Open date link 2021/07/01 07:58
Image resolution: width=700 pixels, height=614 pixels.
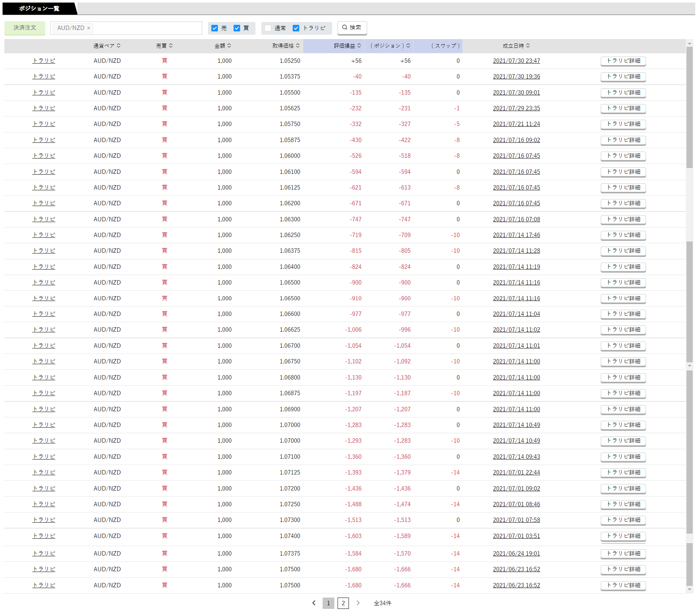pos(516,520)
